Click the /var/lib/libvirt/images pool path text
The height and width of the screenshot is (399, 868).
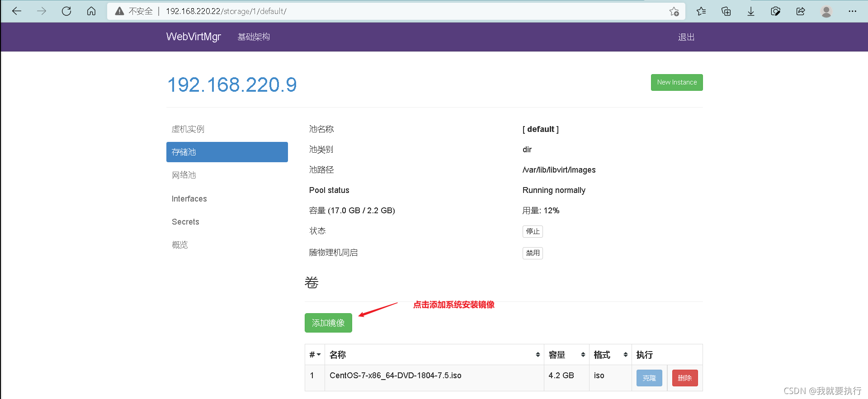point(559,170)
